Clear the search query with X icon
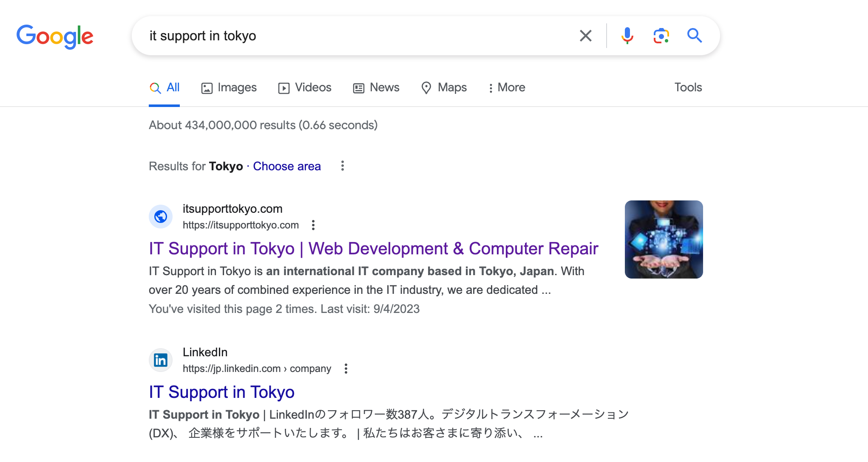 coord(586,36)
